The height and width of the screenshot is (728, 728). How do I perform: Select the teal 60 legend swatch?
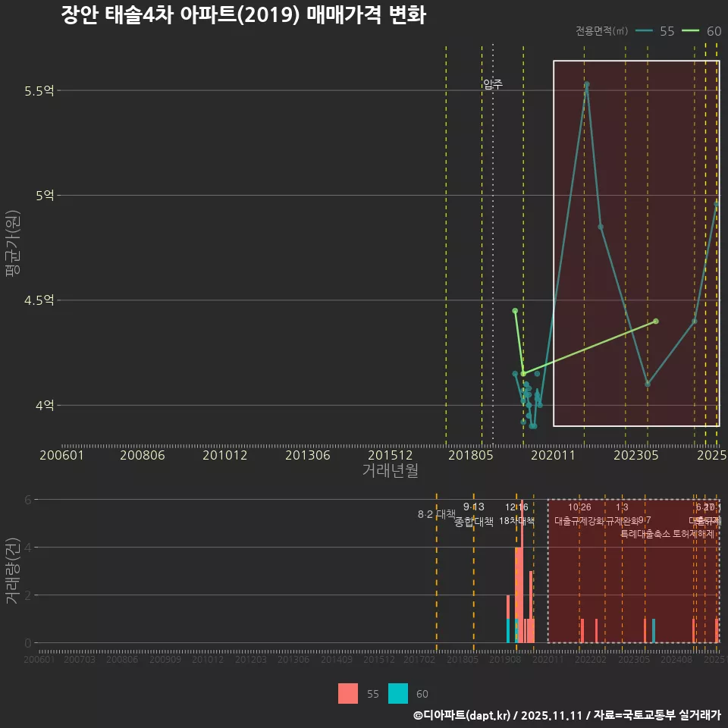(399, 694)
